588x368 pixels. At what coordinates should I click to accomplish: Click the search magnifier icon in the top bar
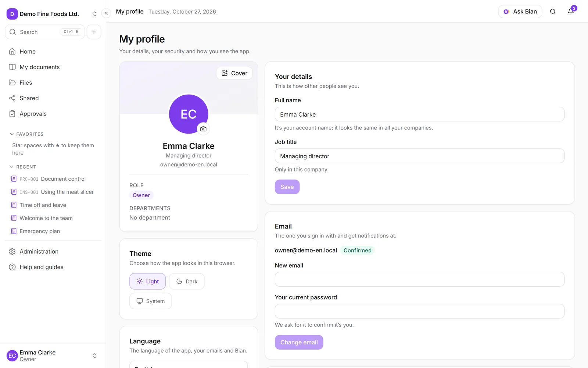point(553,11)
